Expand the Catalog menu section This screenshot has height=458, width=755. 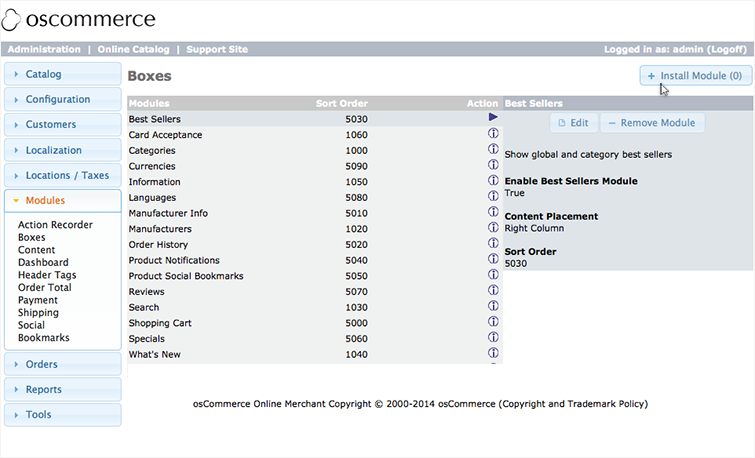click(x=63, y=74)
